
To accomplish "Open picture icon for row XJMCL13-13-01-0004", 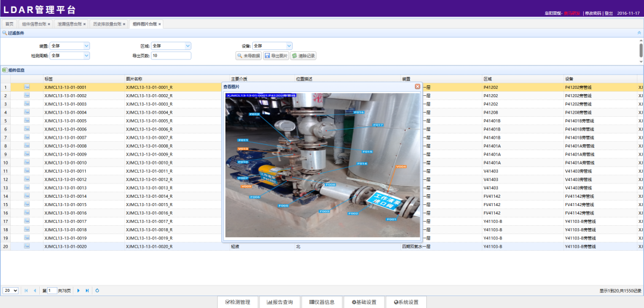I will tap(27, 112).
